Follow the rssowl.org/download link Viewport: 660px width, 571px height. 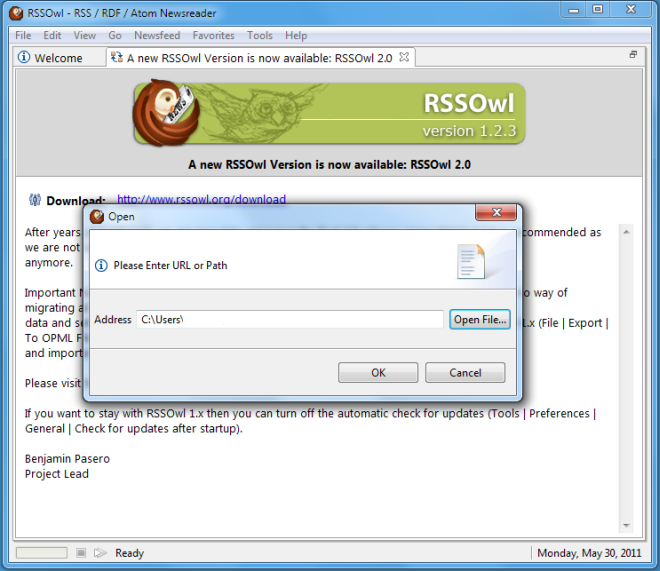tap(201, 199)
